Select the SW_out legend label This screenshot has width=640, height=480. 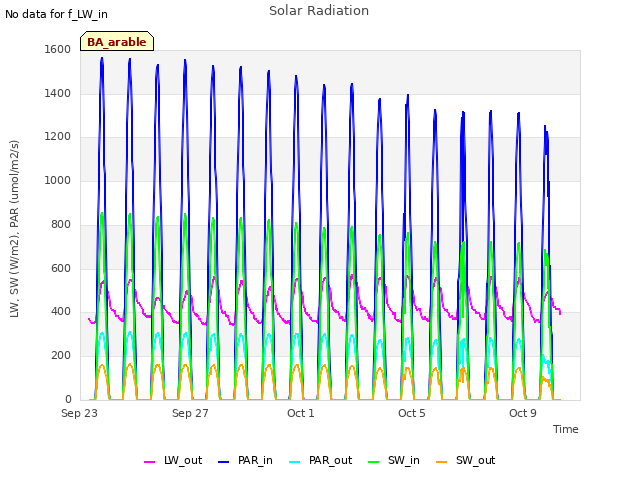coord(476,460)
